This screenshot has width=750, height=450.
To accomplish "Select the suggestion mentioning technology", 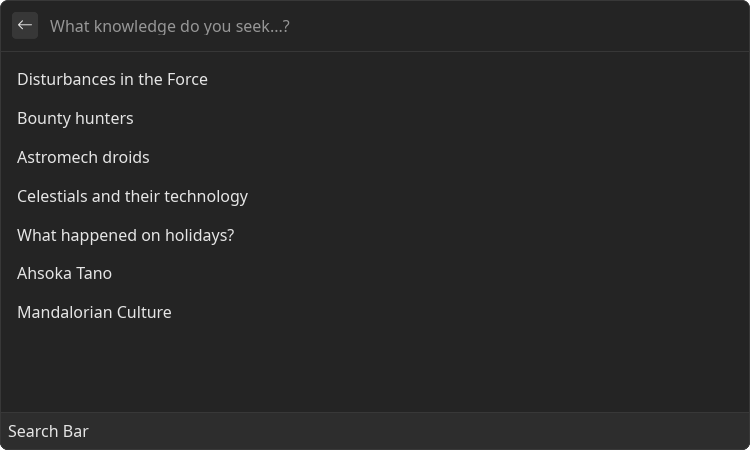I will (x=375, y=197).
